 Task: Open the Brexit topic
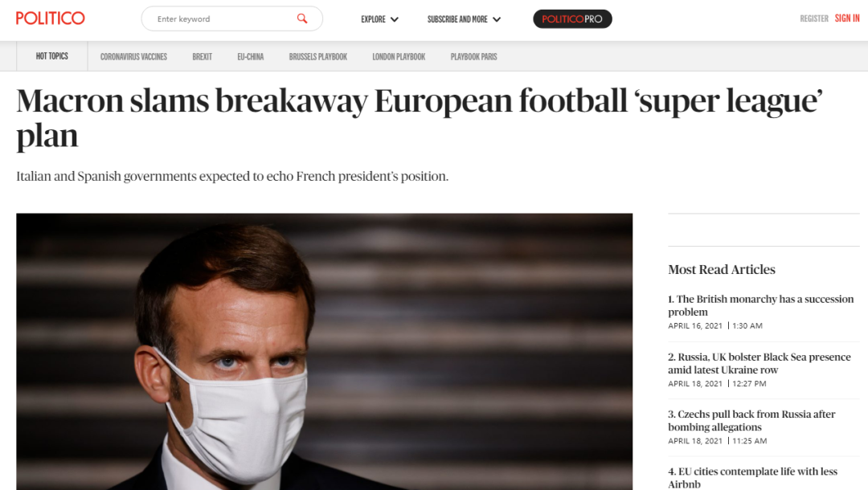203,57
